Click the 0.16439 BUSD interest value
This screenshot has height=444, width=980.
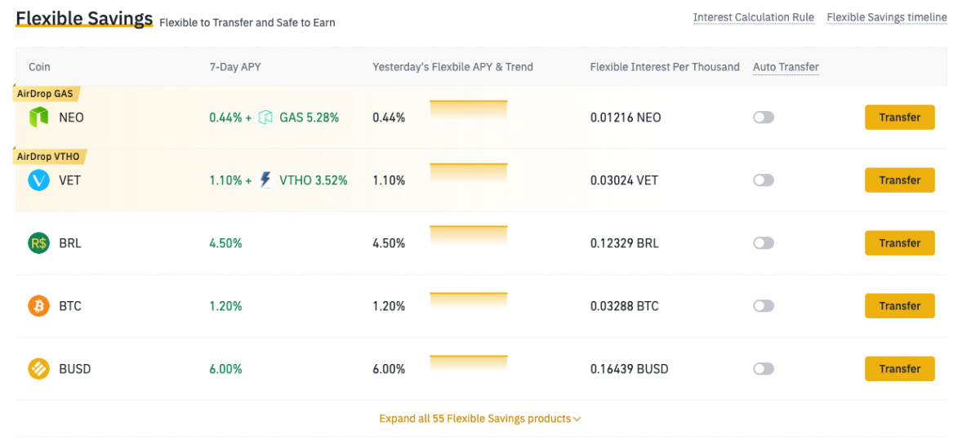point(629,369)
